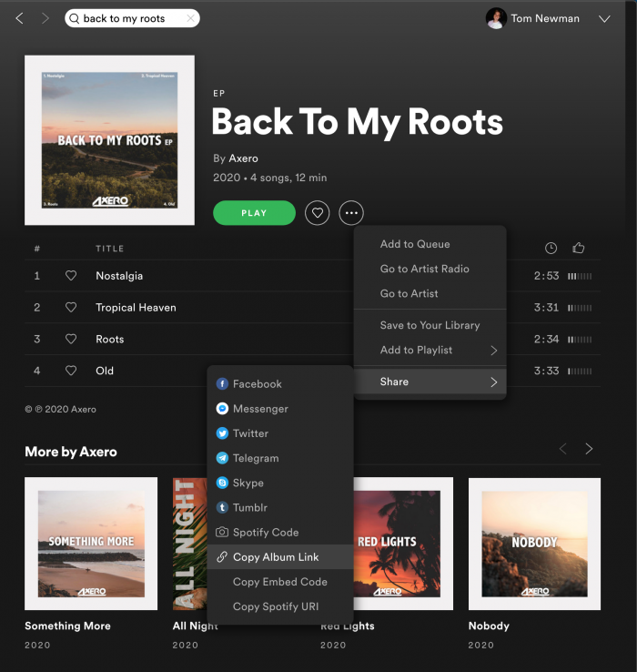Open the Axero artist link
The height and width of the screenshot is (672, 637).
pos(243,158)
